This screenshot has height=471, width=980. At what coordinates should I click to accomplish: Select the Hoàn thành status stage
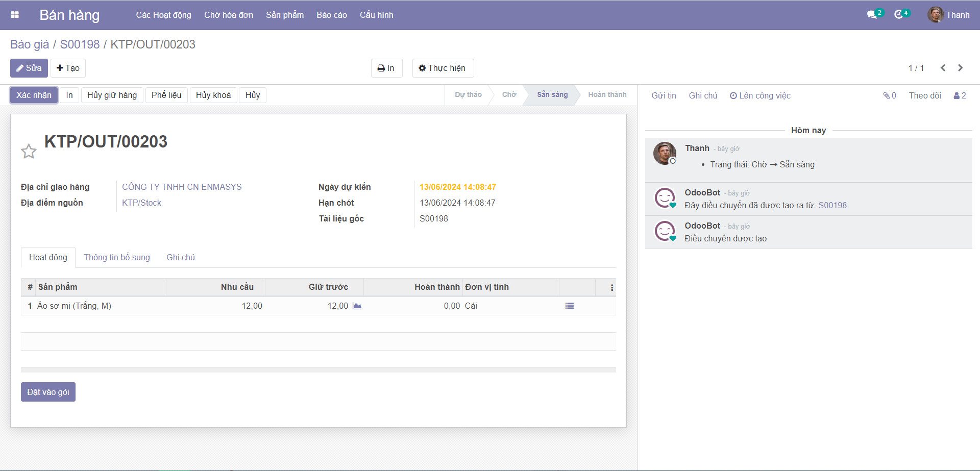[607, 94]
